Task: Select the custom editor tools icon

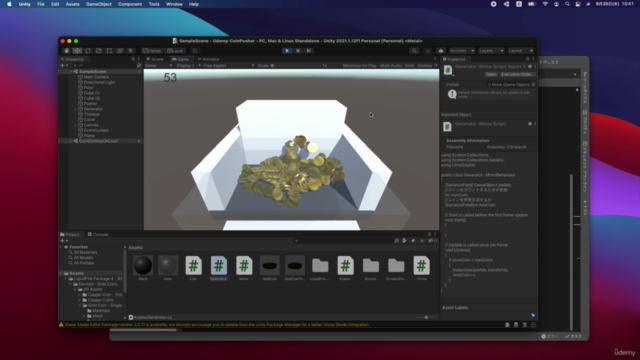Action: (131, 51)
